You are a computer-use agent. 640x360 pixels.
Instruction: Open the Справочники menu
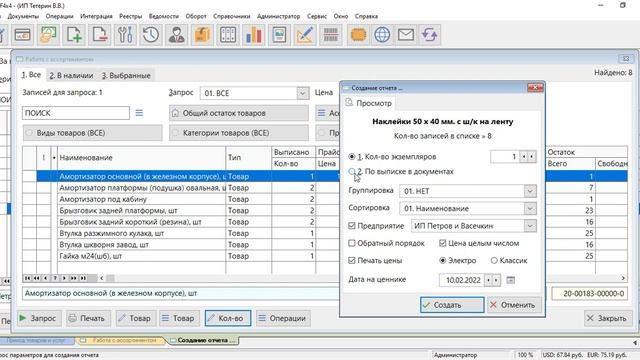pos(232,16)
